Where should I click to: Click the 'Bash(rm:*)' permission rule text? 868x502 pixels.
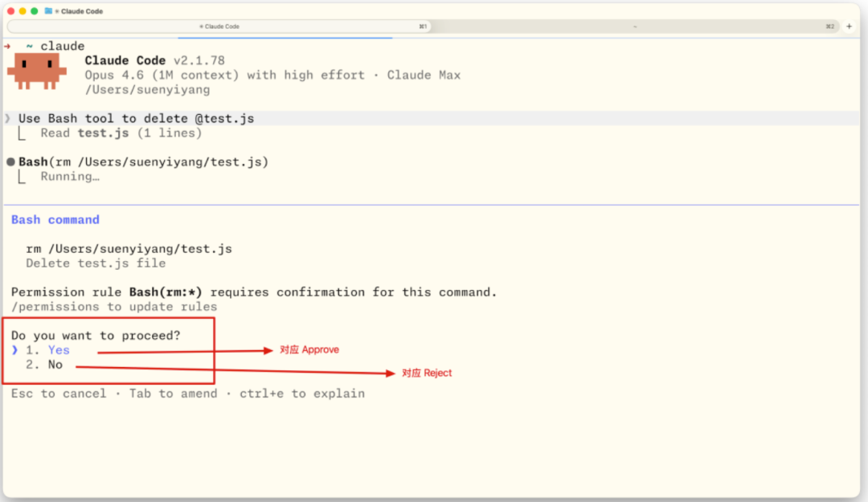[x=166, y=292]
